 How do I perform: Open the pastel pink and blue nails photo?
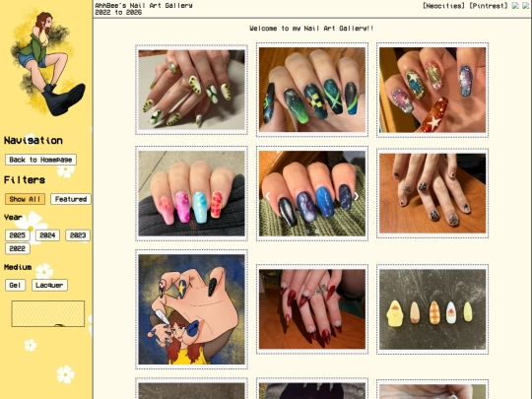click(191, 193)
